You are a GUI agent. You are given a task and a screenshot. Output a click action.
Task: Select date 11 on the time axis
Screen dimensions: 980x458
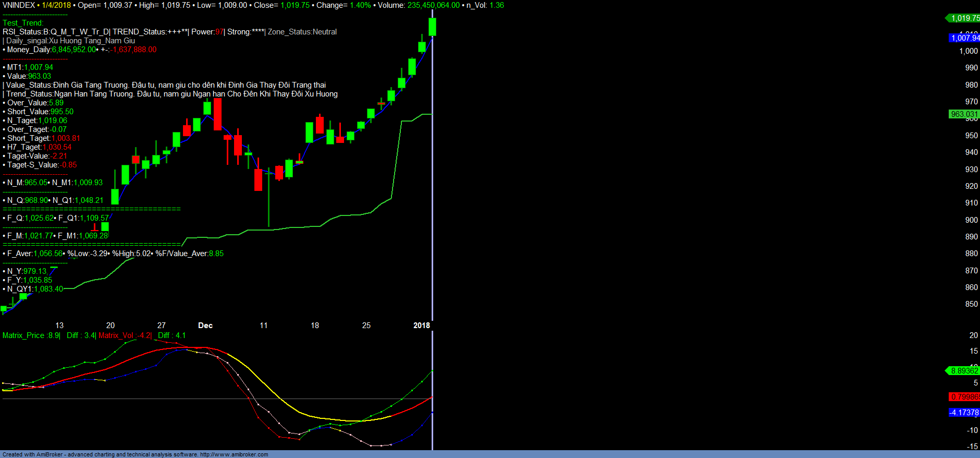pyautogui.click(x=264, y=326)
